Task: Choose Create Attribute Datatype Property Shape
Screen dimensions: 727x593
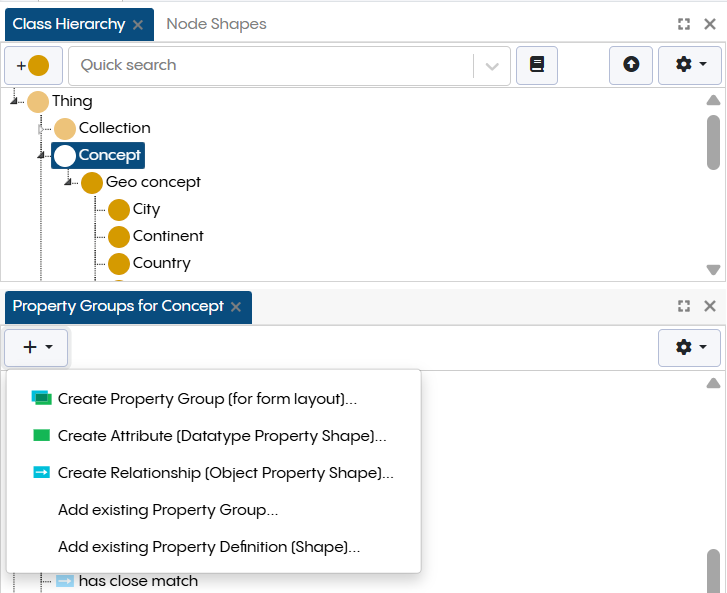Action: 221,436
